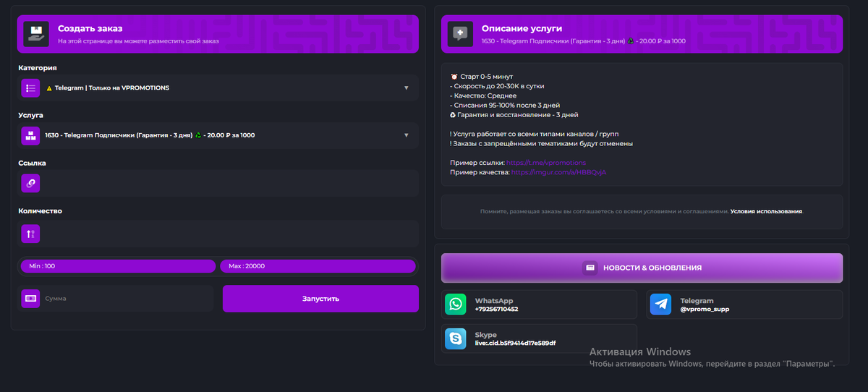Click the Telegram logo icon
This screenshot has width=868, height=392.
pos(660,304)
